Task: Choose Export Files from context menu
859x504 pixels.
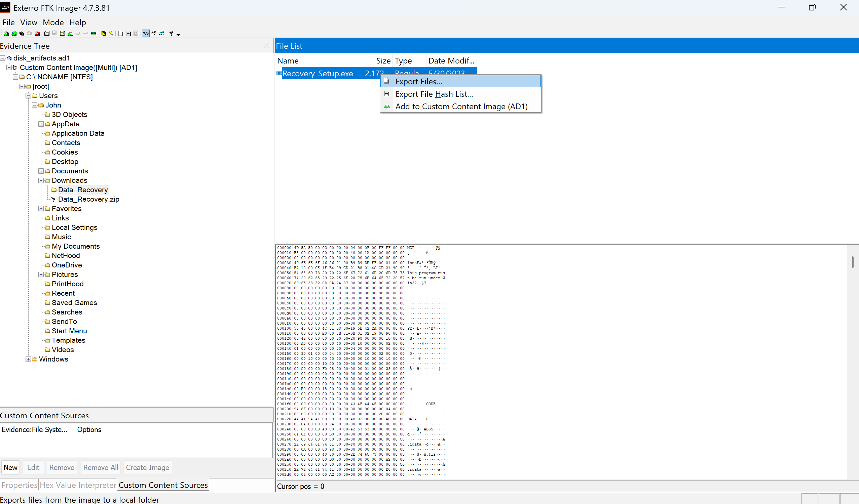Action: coord(419,82)
